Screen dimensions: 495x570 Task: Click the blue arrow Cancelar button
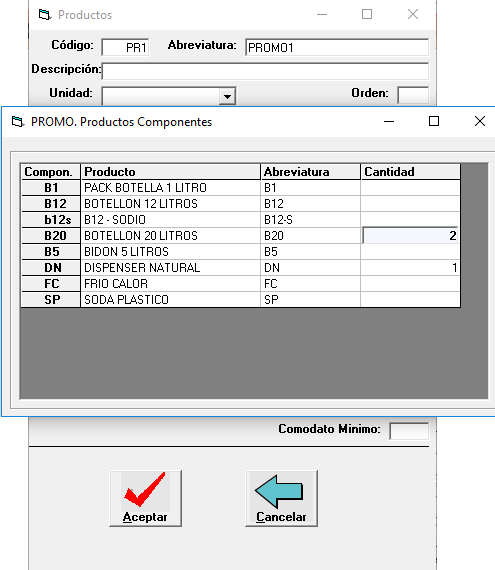click(281, 498)
